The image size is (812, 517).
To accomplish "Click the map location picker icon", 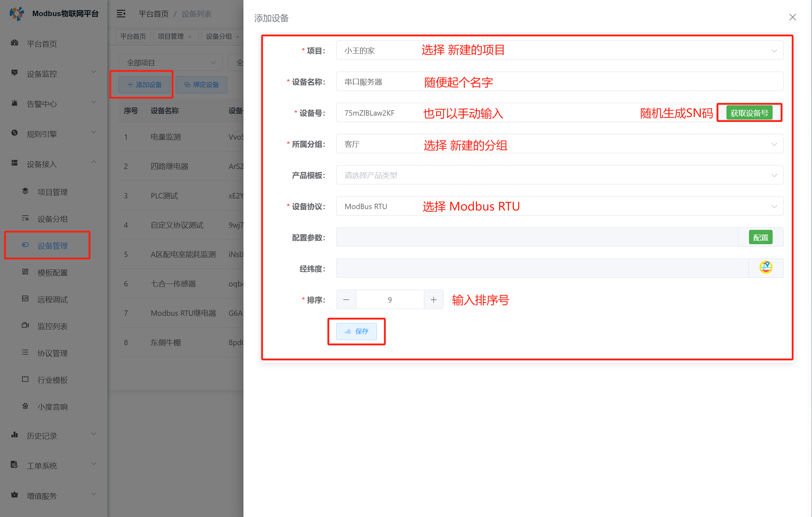I will 765,267.
